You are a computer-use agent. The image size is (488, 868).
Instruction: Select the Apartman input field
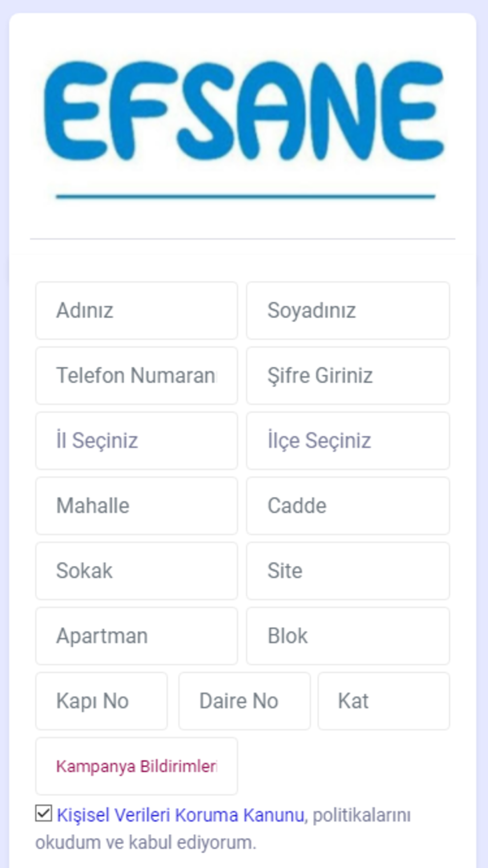(x=137, y=636)
